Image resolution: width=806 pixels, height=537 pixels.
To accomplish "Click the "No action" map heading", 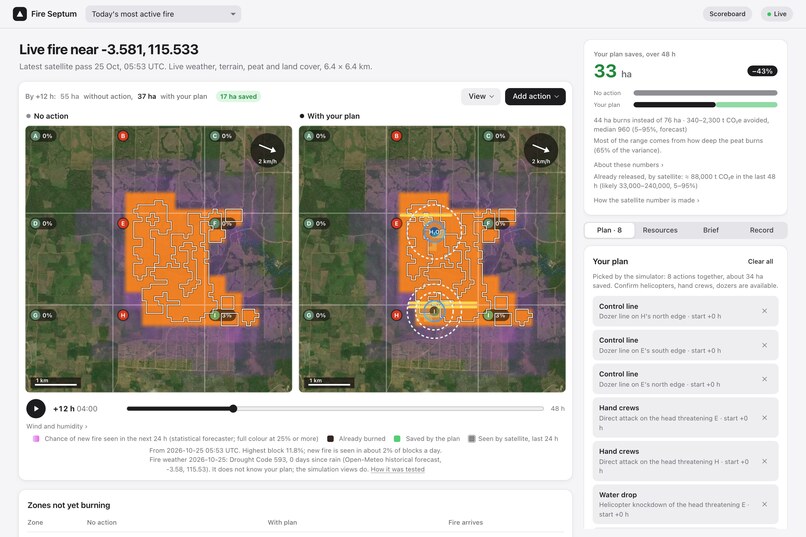I will [51, 116].
